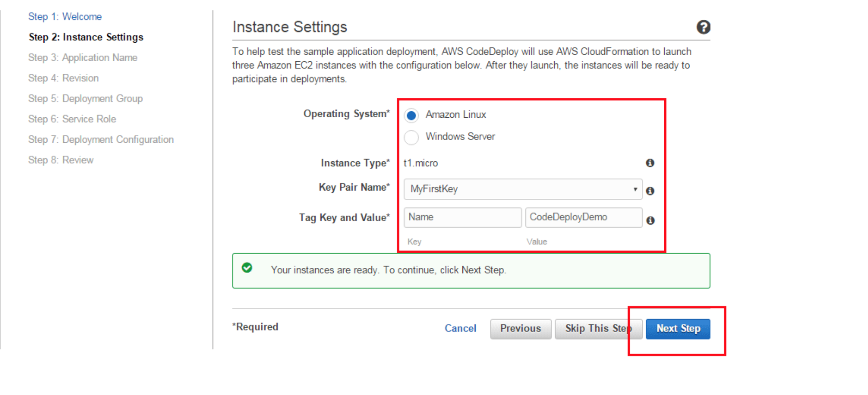Click the Next Step button
868x395 pixels.
coord(678,329)
